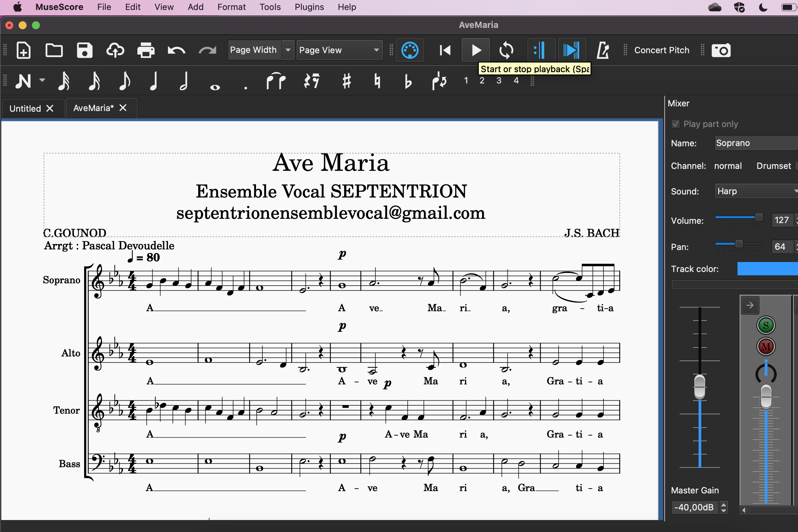This screenshot has height=532, width=798.
Task: Click the Save score icon
Action: click(84, 50)
